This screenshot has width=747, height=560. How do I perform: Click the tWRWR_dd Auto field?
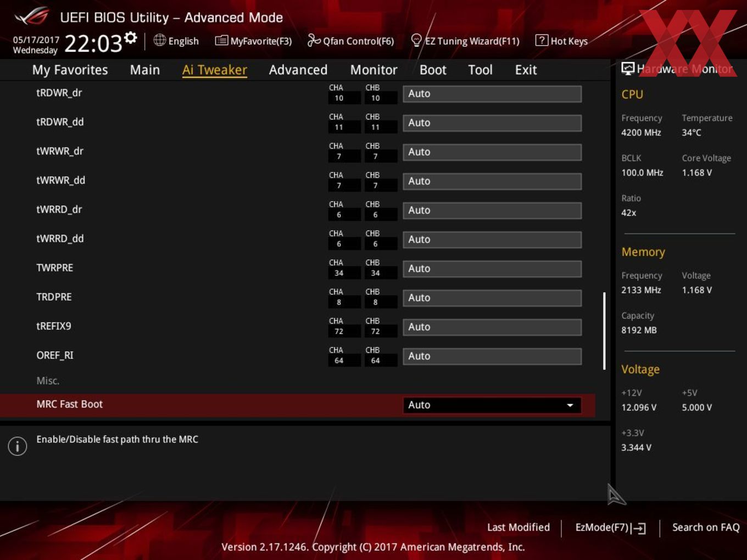point(492,181)
